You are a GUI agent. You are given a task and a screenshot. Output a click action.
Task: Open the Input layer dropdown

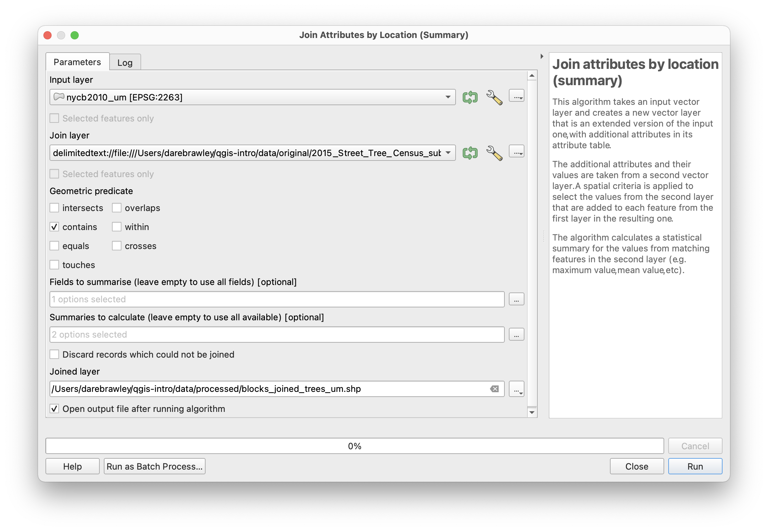pos(448,97)
